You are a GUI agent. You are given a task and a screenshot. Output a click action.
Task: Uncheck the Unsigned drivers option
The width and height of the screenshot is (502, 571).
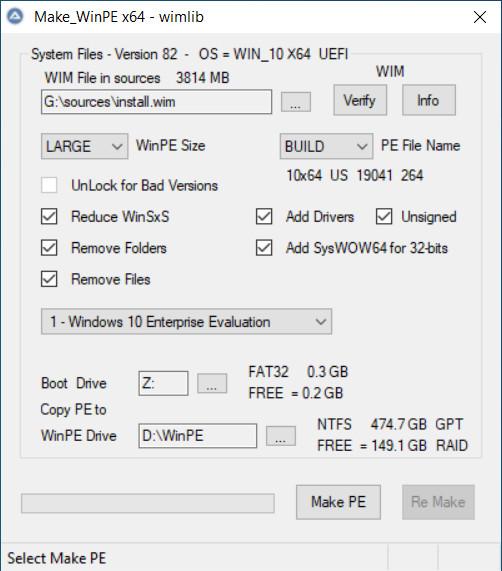tap(384, 216)
